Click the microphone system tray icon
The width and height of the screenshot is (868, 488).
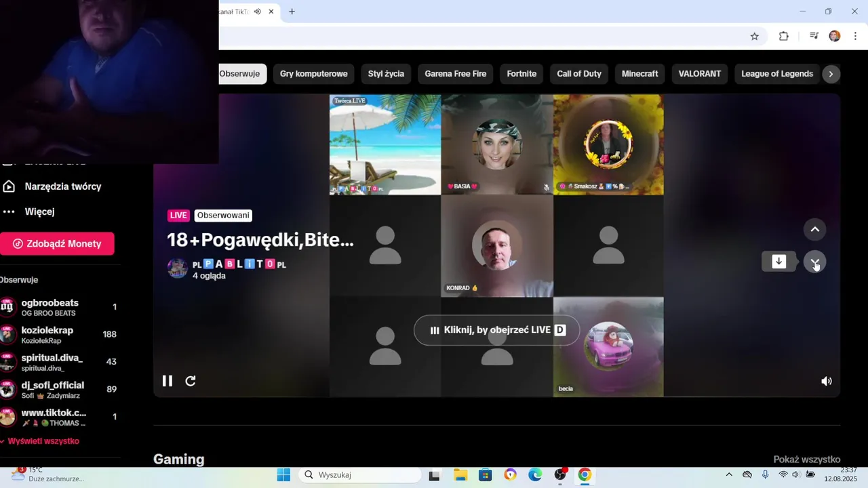tap(765, 474)
